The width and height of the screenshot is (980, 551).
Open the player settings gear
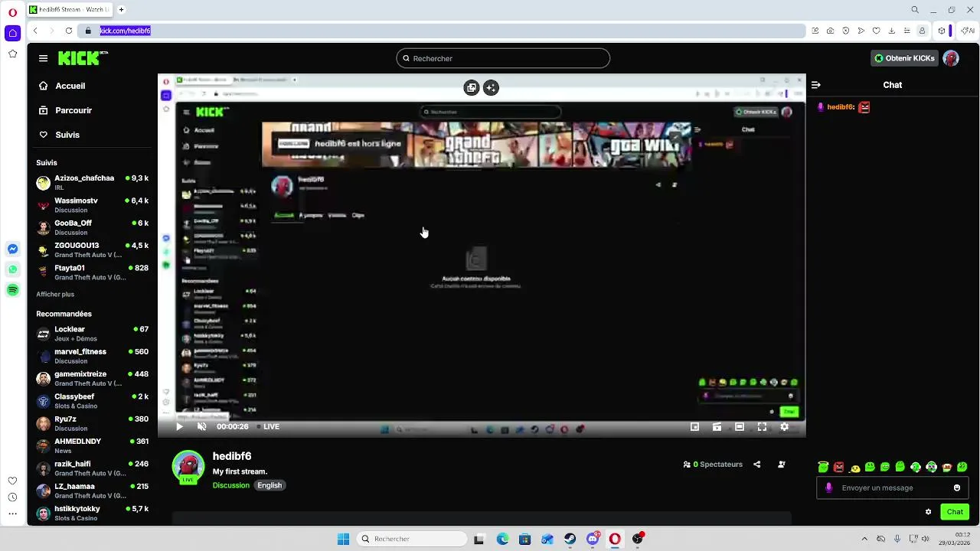pos(784,427)
